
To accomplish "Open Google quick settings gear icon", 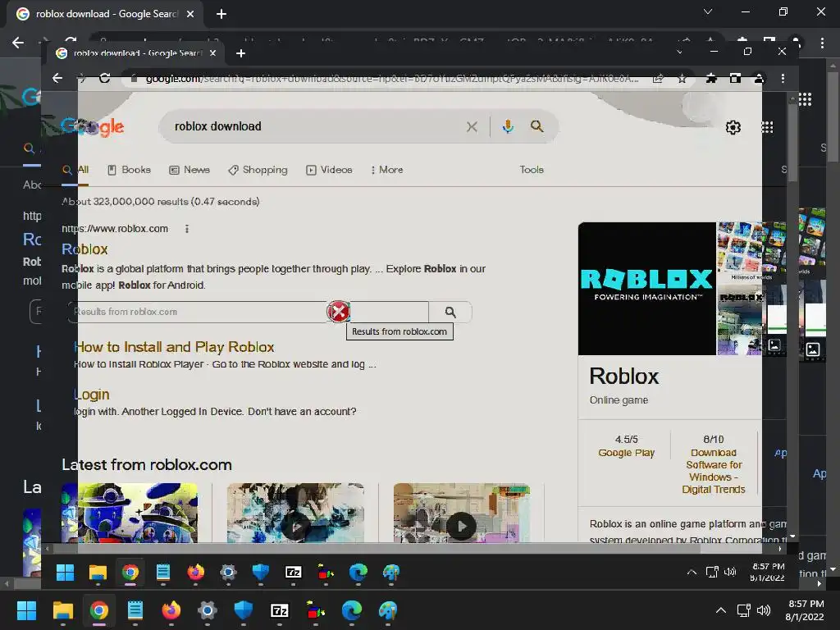I will (733, 127).
